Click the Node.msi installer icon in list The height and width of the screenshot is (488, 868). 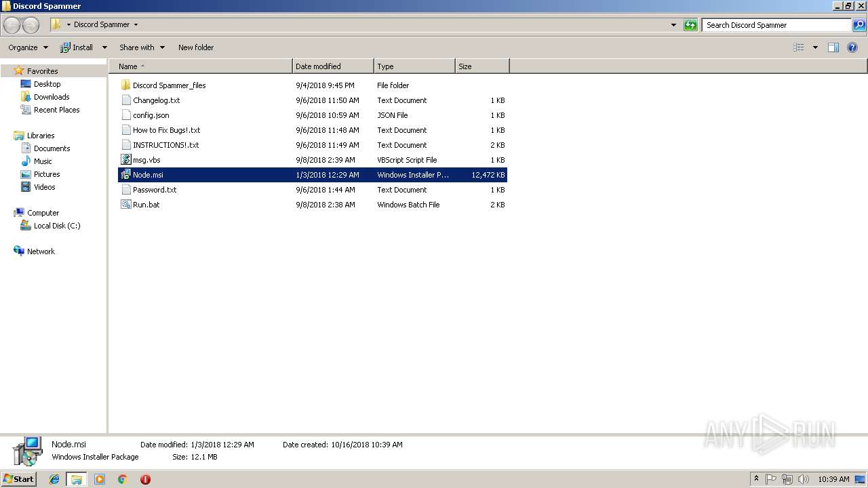(125, 175)
